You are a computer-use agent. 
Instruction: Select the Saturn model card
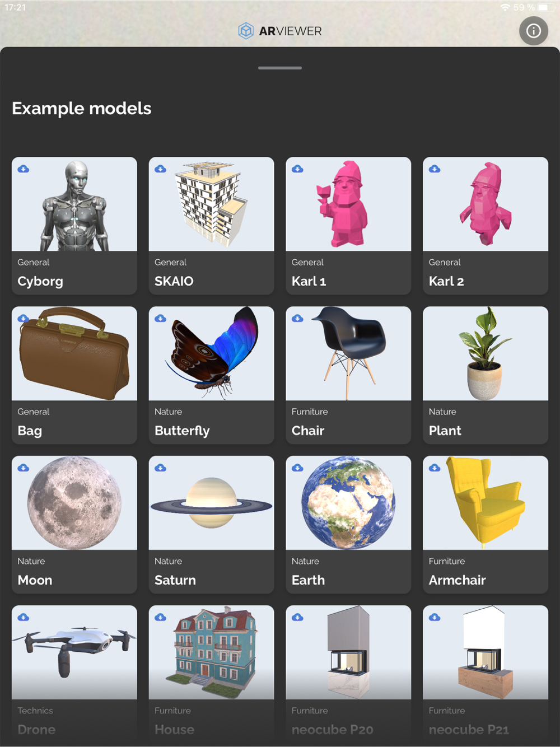pyautogui.click(x=211, y=525)
